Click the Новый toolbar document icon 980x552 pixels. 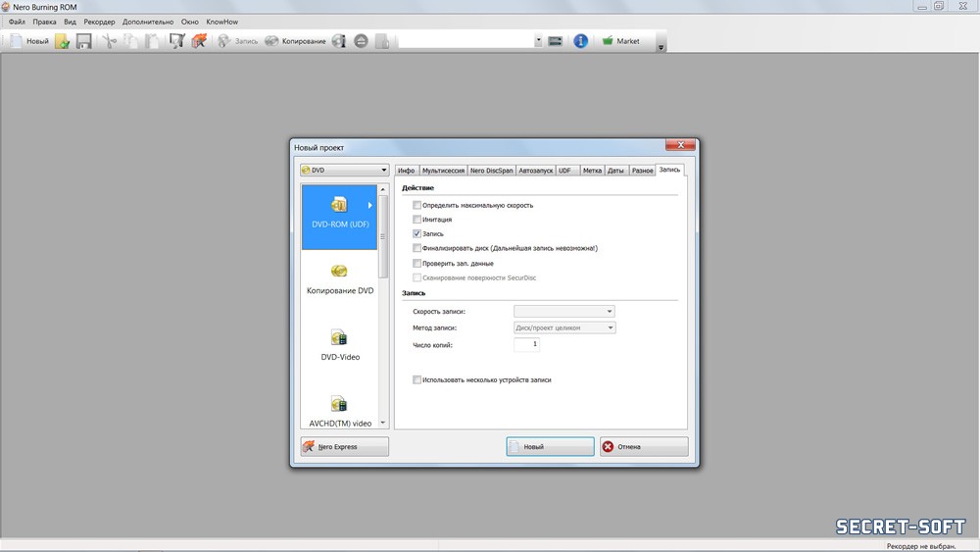tap(17, 41)
